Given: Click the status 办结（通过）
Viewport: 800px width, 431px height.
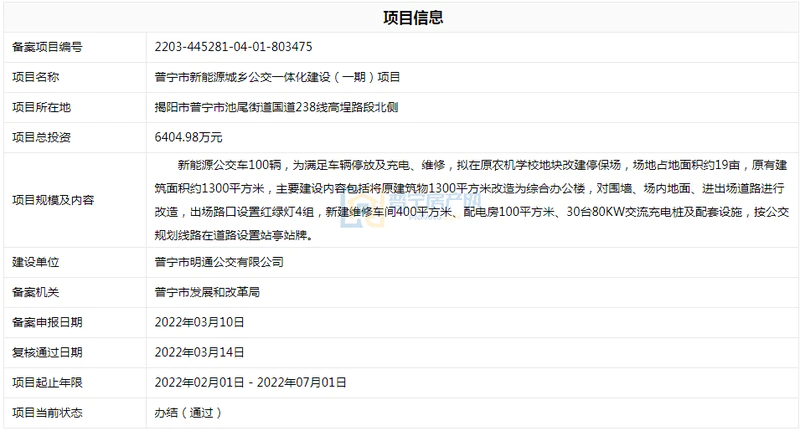Looking at the screenshot, I should (x=188, y=412).
